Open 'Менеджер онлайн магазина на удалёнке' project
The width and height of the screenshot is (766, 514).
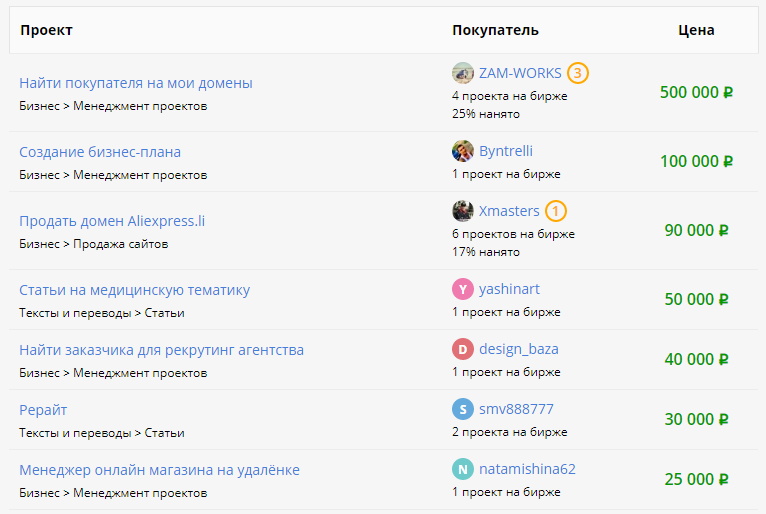click(159, 470)
